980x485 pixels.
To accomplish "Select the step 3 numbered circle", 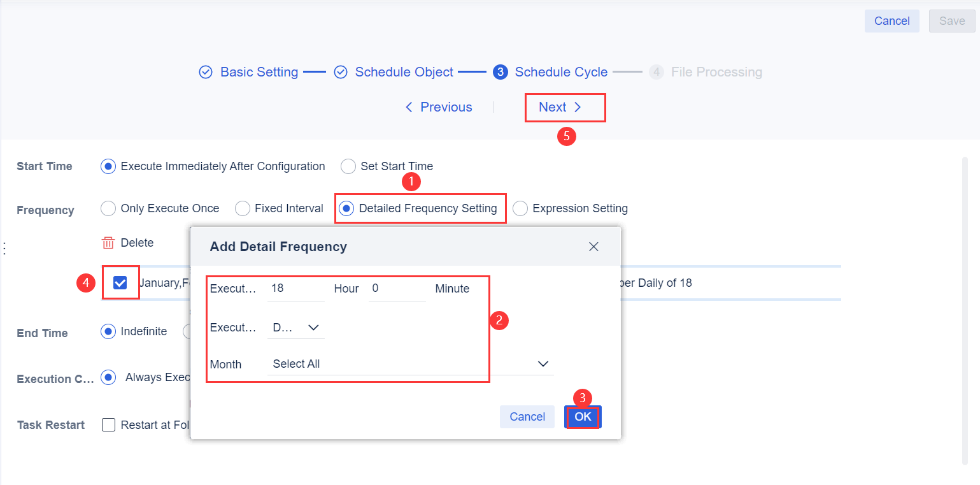I will [x=501, y=72].
